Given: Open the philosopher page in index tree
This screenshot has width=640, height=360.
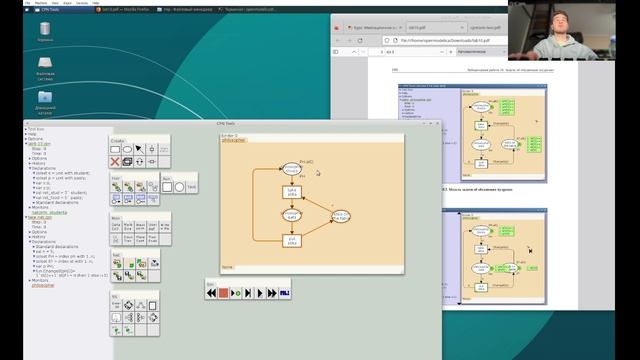Looking at the screenshot, I should pos(43,285).
